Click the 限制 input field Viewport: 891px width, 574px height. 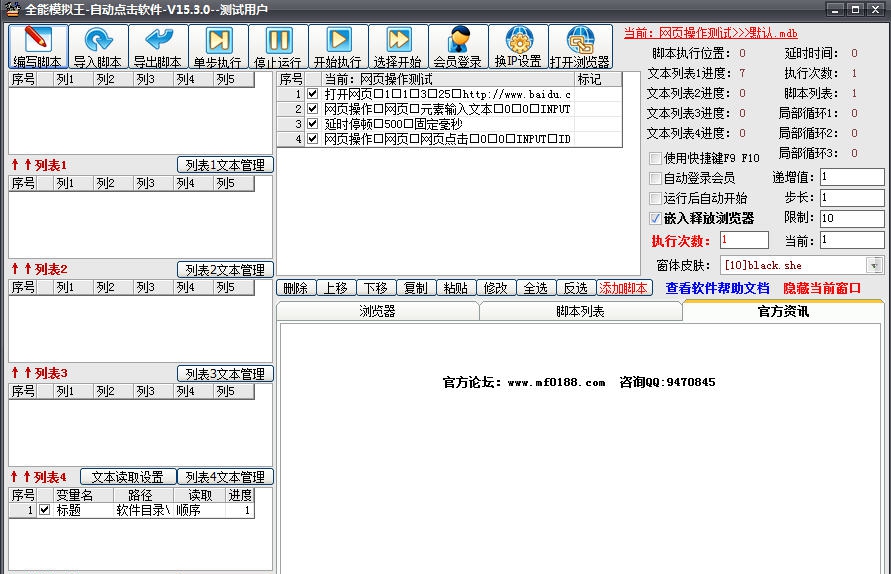(852, 218)
